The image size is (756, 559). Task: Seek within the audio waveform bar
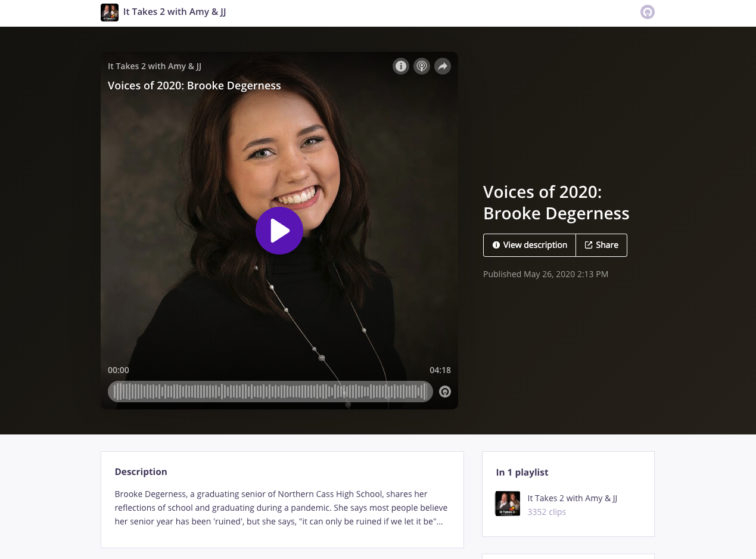coord(270,392)
